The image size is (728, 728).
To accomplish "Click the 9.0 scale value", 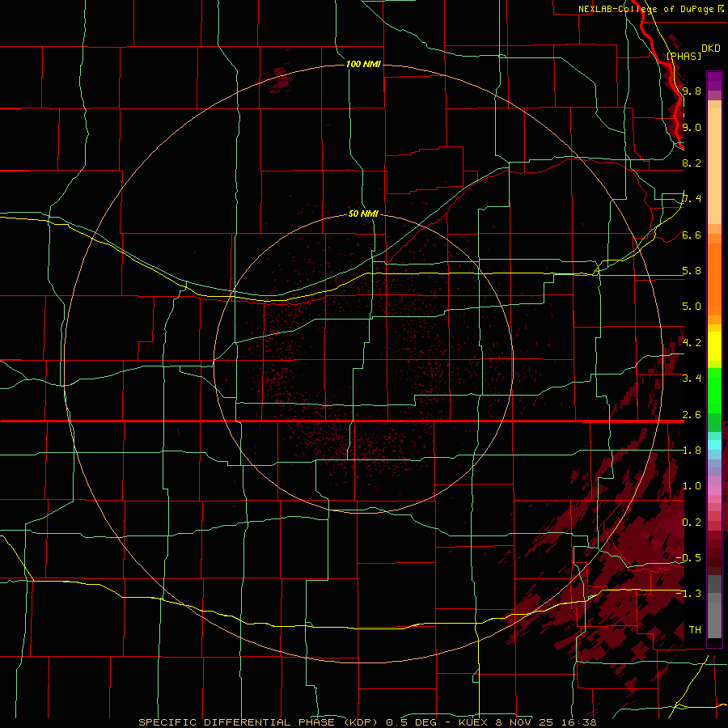I will 692,127.
